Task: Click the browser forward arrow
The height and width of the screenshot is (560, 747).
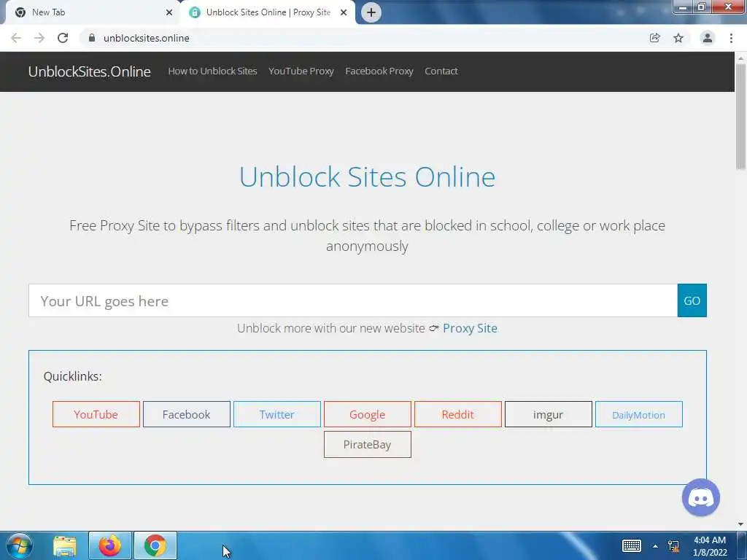Action: (39, 38)
